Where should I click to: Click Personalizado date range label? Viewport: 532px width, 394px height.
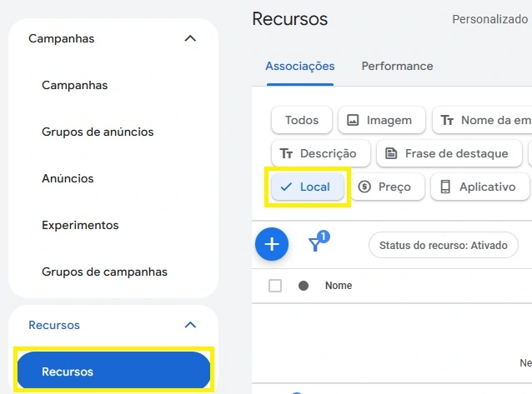pos(490,19)
